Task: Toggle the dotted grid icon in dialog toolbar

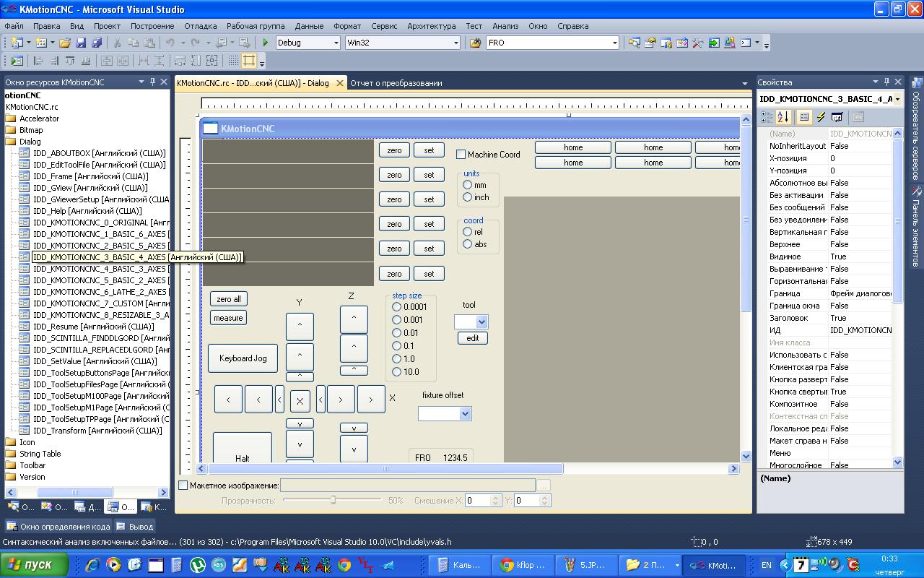Action: [x=233, y=61]
